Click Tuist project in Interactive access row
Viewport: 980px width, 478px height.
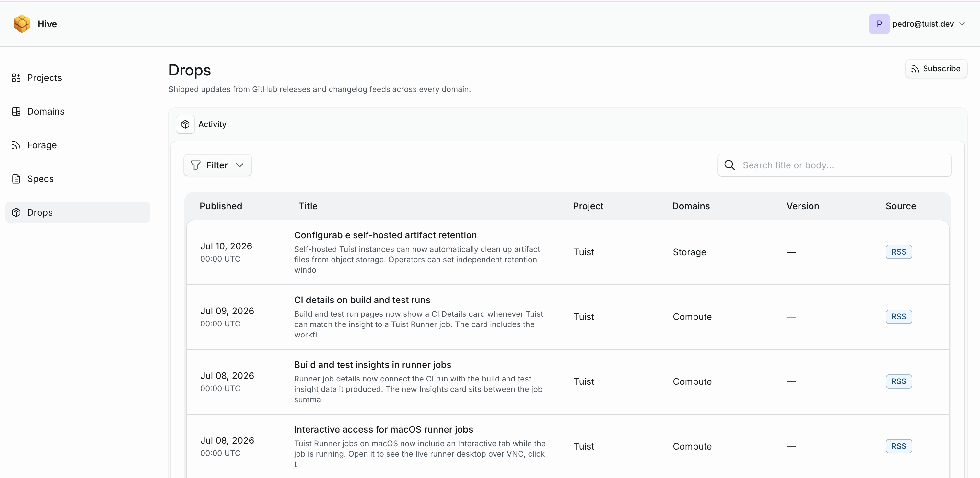584,446
